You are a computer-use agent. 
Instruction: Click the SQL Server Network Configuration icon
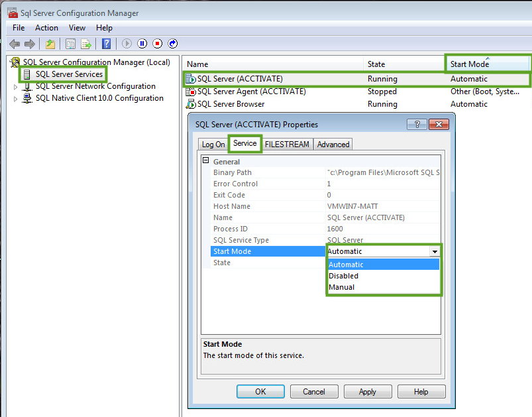pyautogui.click(x=27, y=86)
